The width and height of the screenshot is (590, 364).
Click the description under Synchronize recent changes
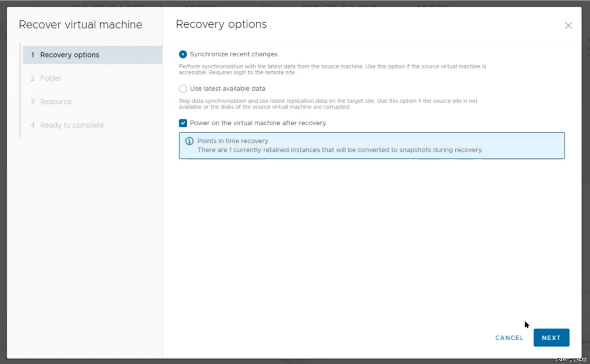click(x=332, y=69)
